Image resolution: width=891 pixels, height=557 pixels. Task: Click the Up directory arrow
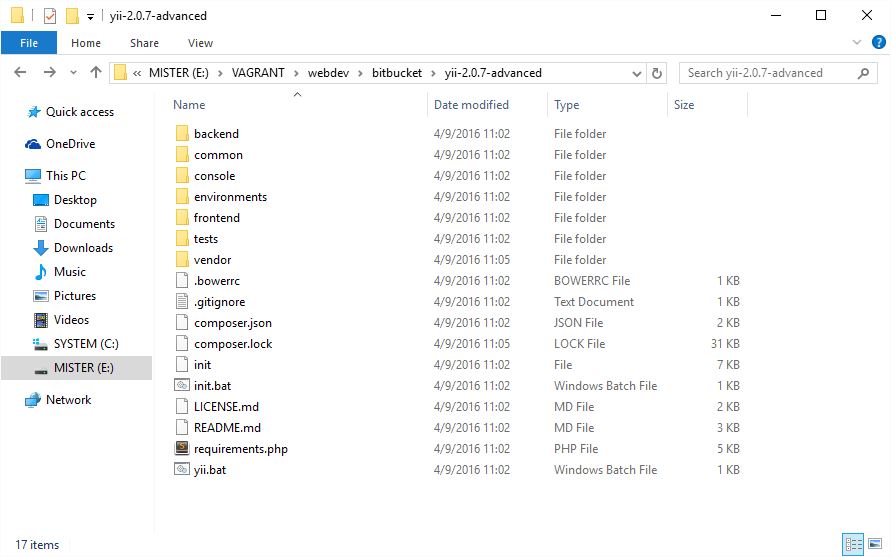pyautogui.click(x=96, y=73)
